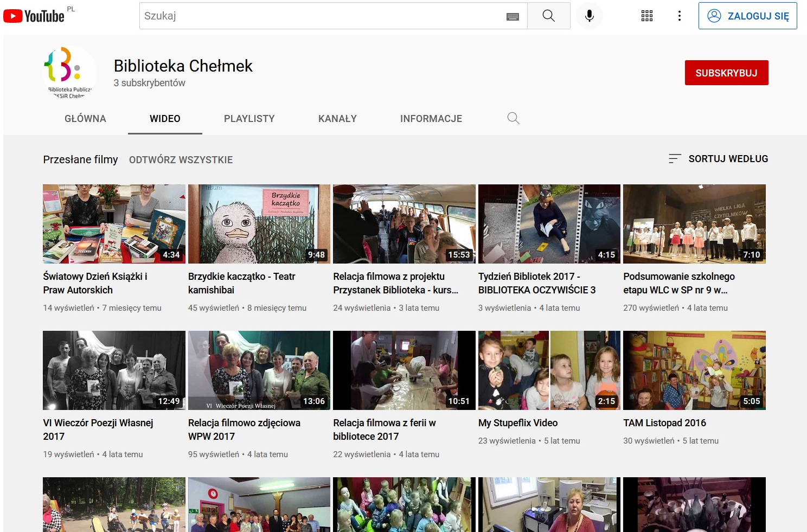Open the SORTUJ WEDŁUG dropdown
Image resolution: width=807 pixels, height=532 pixels.
(x=728, y=158)
